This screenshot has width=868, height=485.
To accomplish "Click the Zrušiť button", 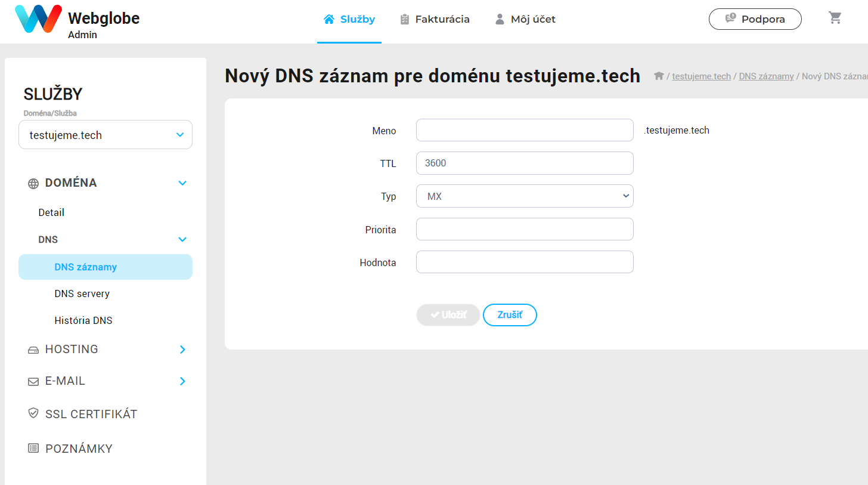I will click(x=510, y=315).
